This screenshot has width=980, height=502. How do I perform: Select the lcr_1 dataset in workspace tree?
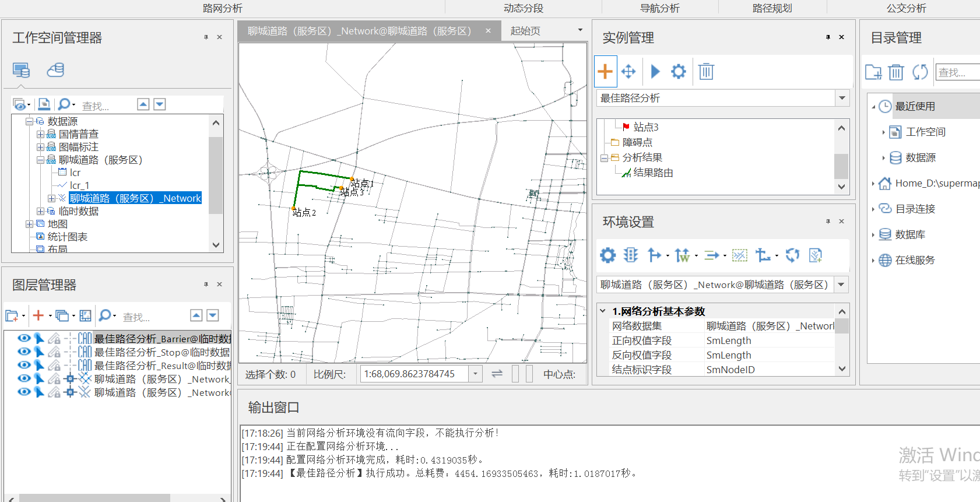[79, 185]
